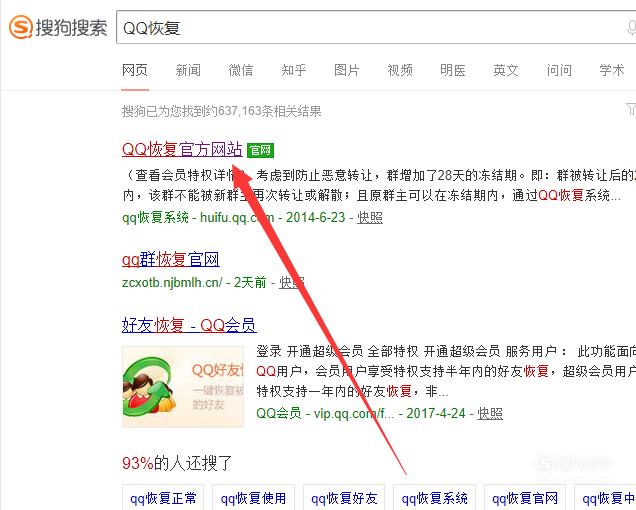Open 快照 for the huifu.qq.com result
Viewport: 636px width, 510px height.
pyautogui.click(x=370, y=218)
